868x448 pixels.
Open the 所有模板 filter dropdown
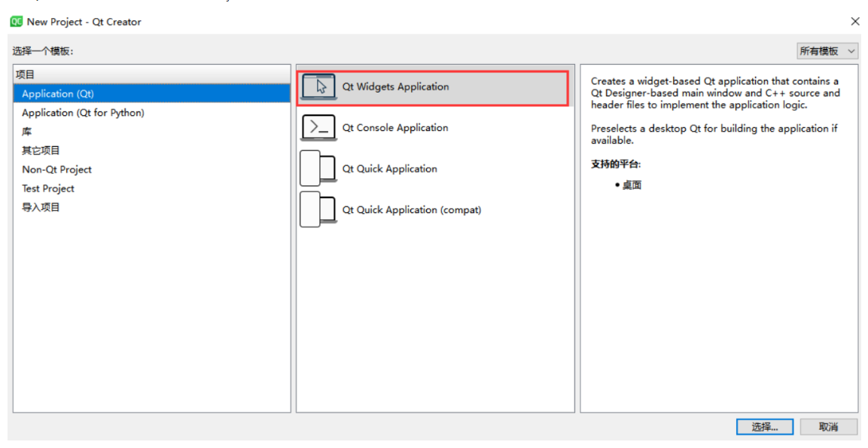tap(827, 51)
